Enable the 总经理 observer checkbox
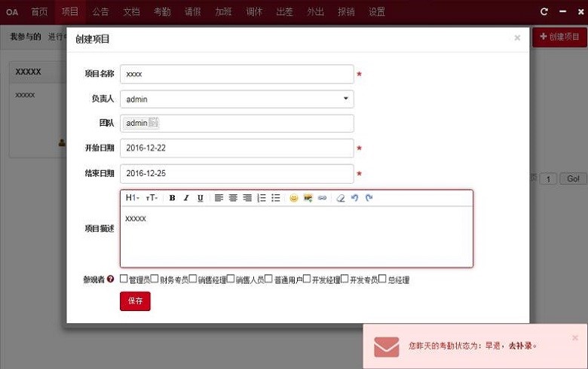 382,279
